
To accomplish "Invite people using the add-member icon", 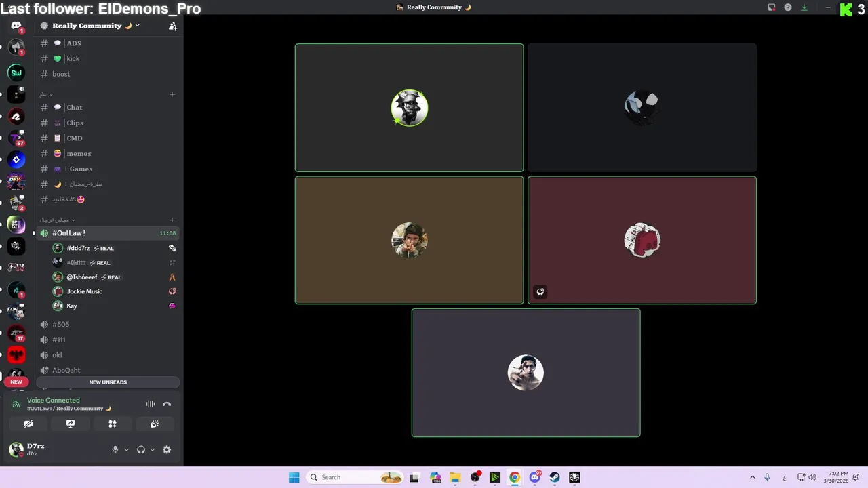I will tap(172, 26).
